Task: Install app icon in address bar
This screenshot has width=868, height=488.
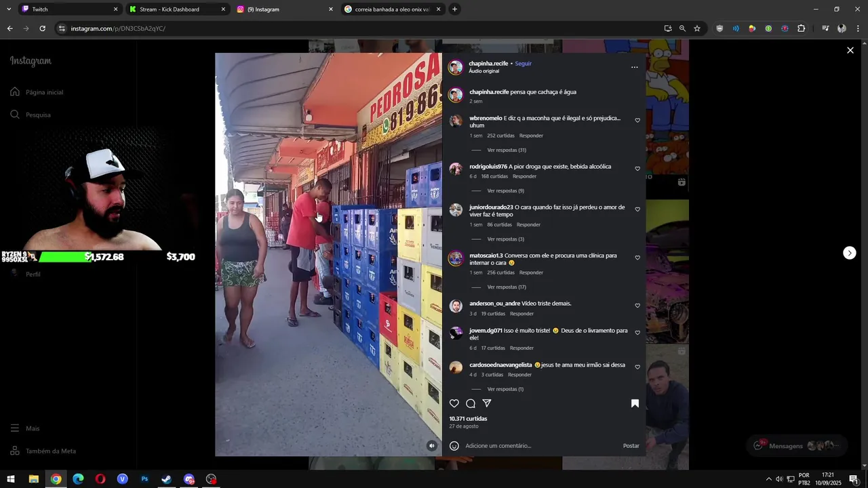Action: (x=668, y=28)
